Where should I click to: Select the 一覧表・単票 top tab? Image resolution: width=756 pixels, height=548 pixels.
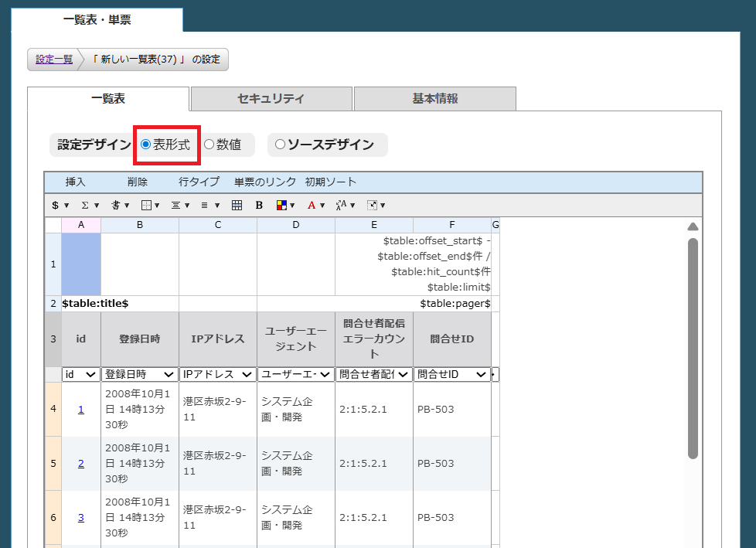pos(97,20)
